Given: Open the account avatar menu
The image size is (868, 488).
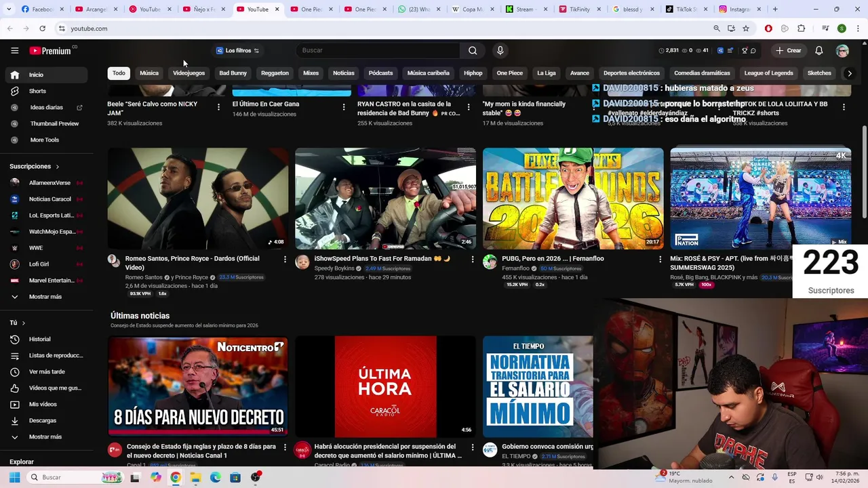Looking at the screenshot, I should click(842, 51).
